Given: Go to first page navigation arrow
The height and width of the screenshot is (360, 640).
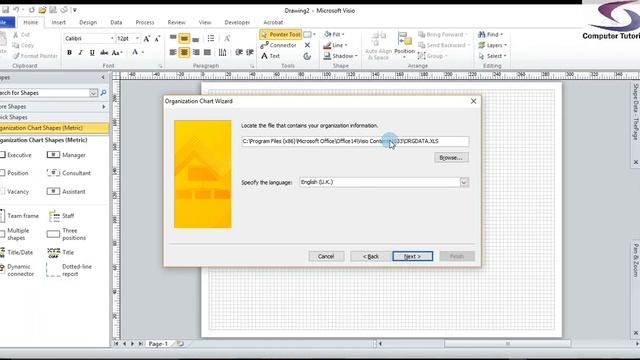Looking at the screenshot, I should pos(116,344).
